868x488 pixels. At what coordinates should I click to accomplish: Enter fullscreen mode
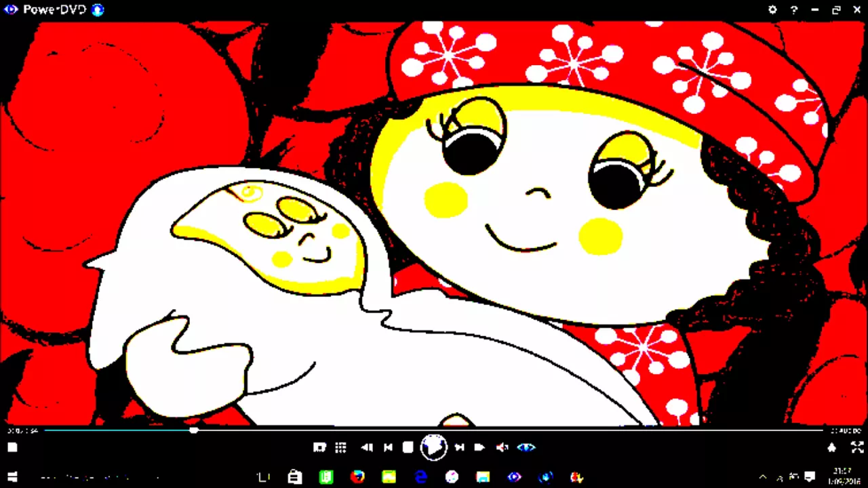(857, 447)
